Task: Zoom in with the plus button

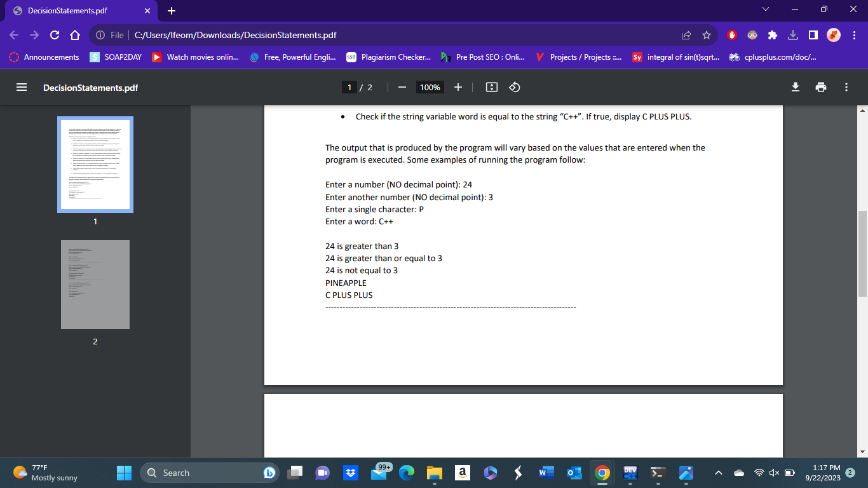Action: (458, 88)
